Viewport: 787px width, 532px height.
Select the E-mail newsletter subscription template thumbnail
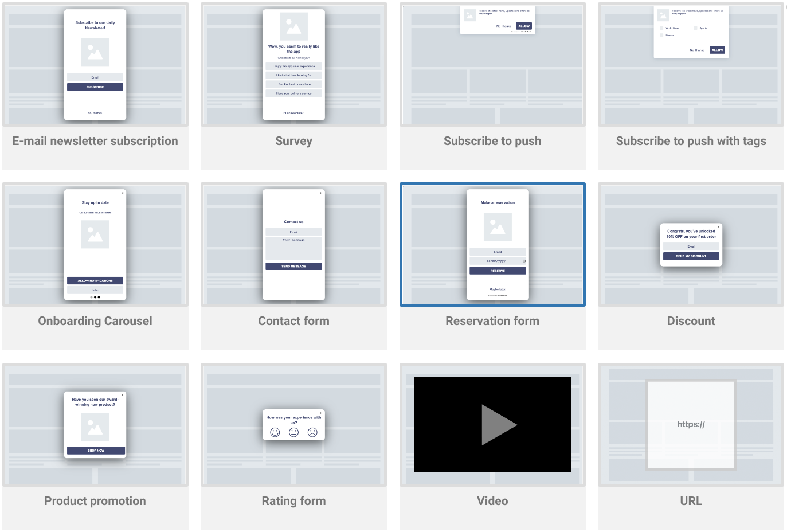click(95, 64)
